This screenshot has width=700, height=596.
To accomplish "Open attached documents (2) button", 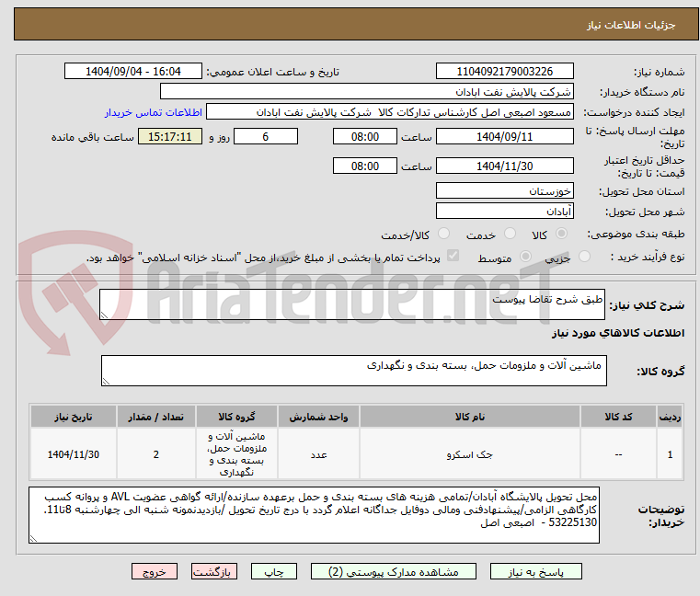I will point(394,571).
